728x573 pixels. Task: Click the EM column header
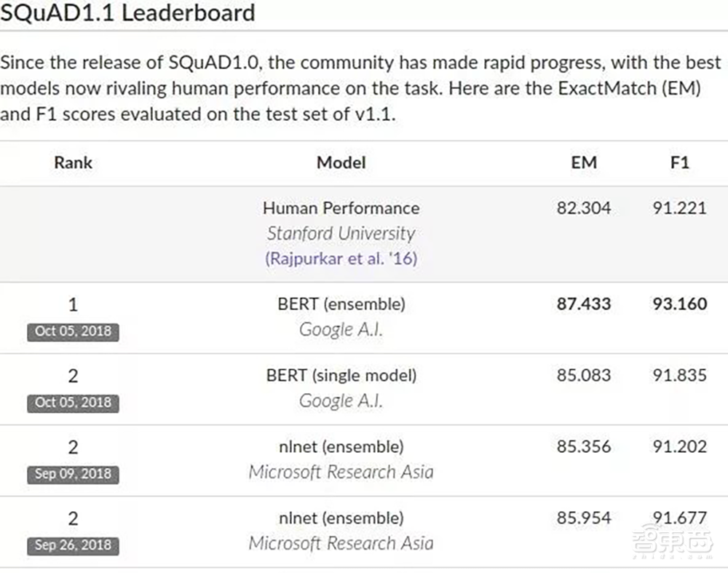coord(584,162)
